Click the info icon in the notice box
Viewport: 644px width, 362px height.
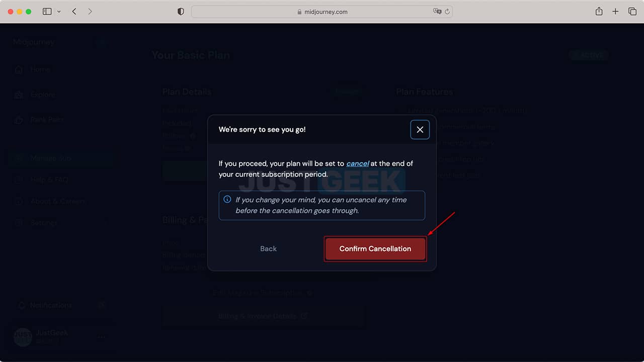point(227,200)
